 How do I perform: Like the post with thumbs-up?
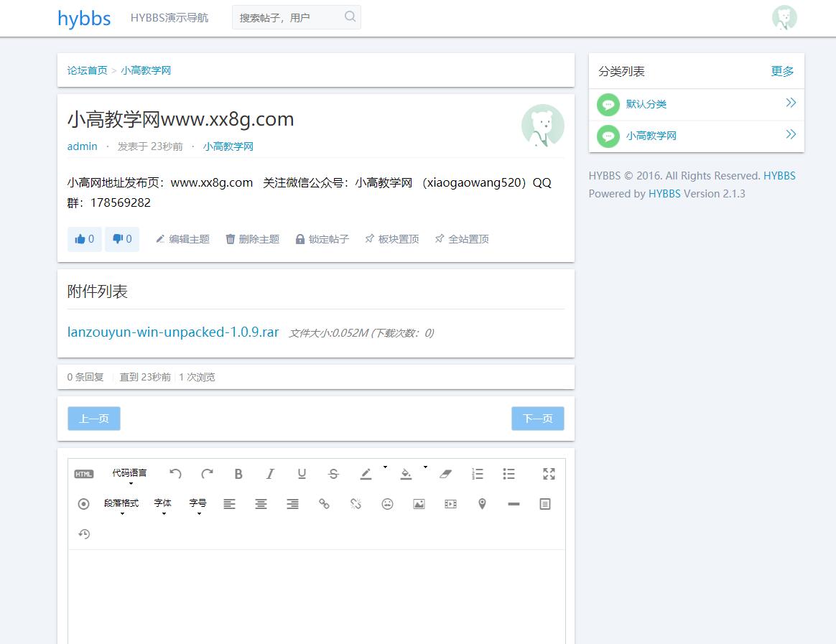coord(85,239)
